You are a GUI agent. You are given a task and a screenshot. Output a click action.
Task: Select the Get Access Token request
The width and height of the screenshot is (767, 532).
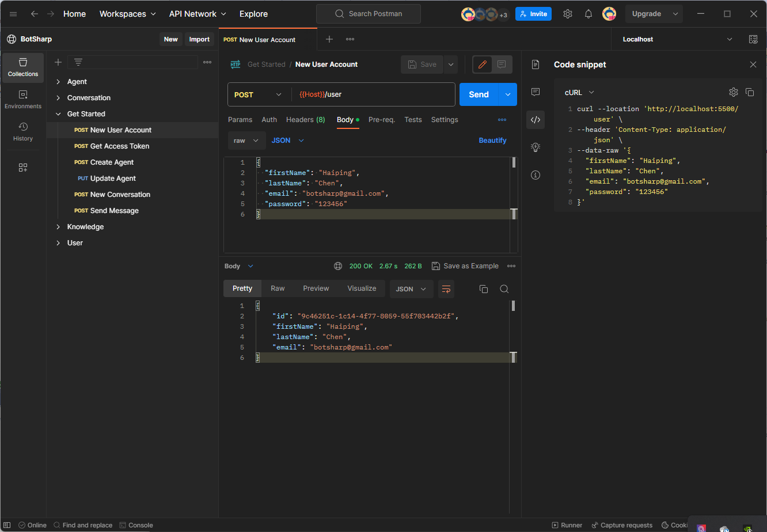[120, 146]
